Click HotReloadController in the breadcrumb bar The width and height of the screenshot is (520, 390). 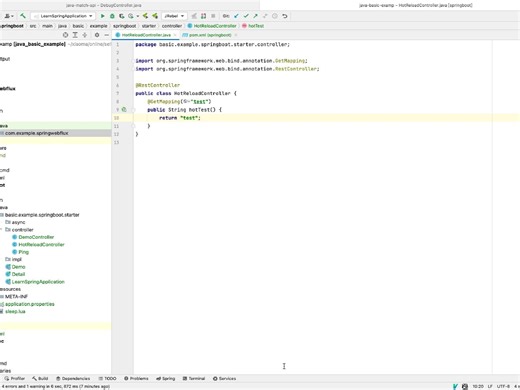pos(212,26)
